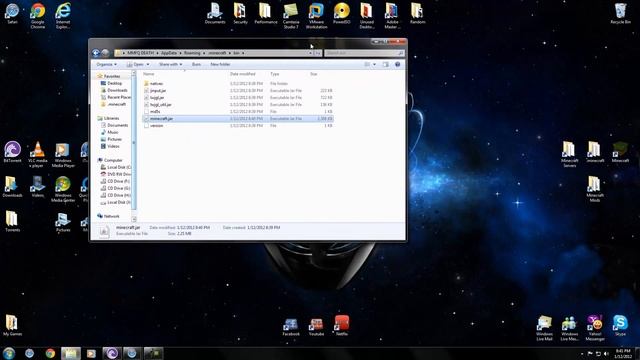The height and width of the screenshot is (360, 640).
Task: Open the Organize dropdown menu
Action: 106,64
